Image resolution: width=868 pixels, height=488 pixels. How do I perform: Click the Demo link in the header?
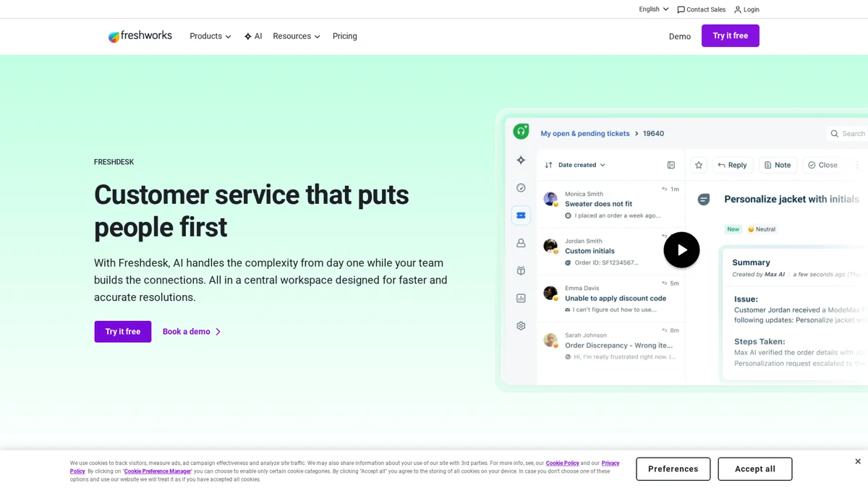[680, 36]
